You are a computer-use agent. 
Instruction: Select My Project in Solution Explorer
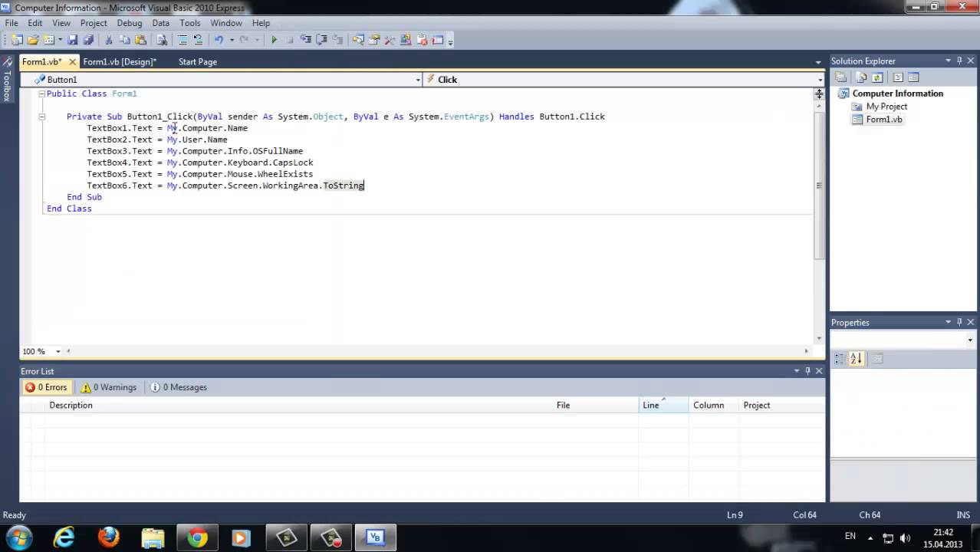coord(886,107)
